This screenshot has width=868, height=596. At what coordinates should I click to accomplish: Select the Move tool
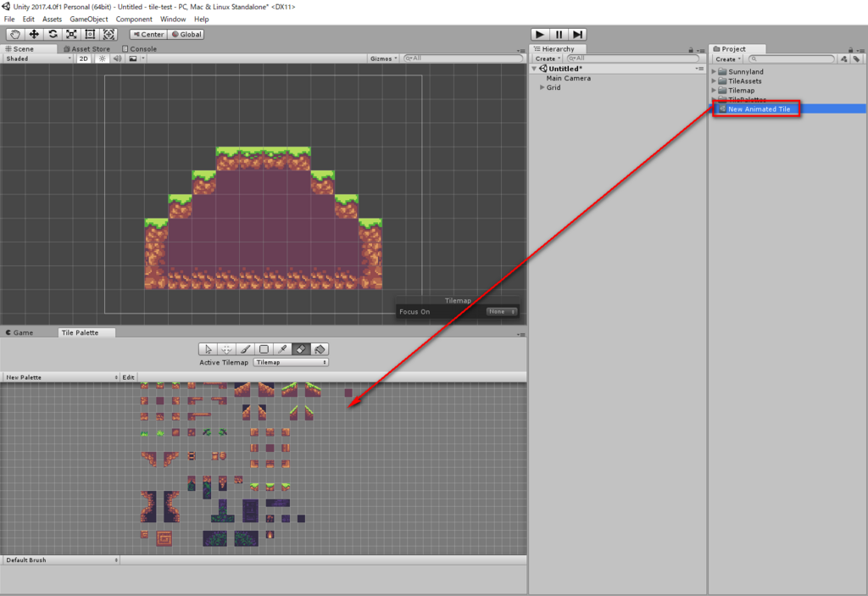(34, 35)
